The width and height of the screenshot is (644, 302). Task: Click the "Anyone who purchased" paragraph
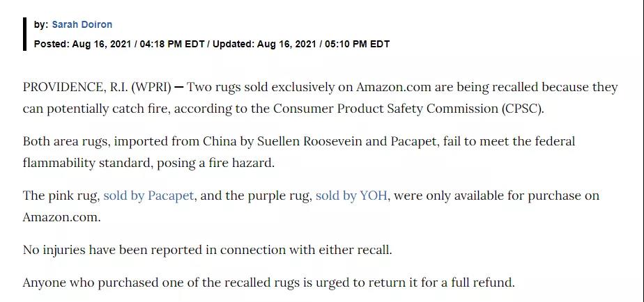(268, 283)
